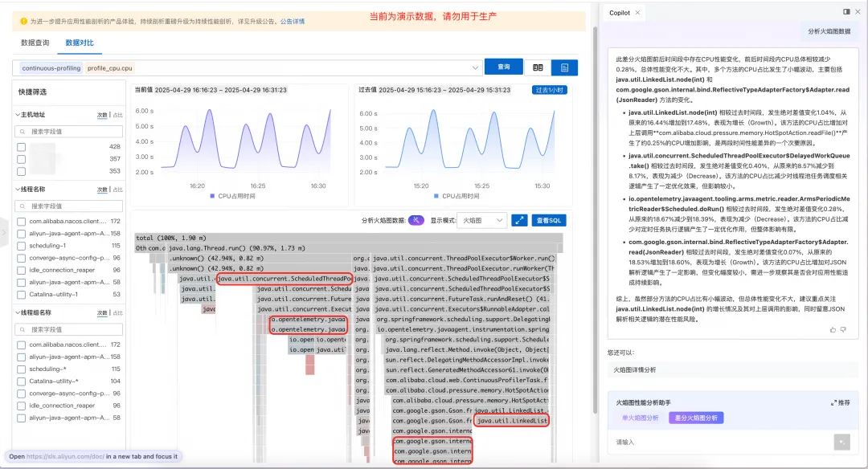Click the Copilot send message icon
Viewport: 868px width, 469px height.
842,442
